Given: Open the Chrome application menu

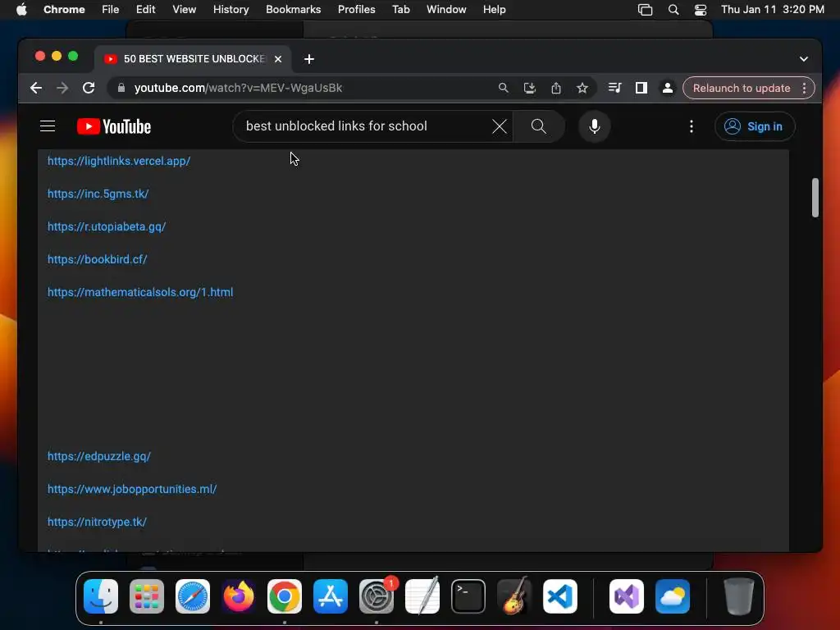Looking at the screenshot, I should (x=64, y=9).
